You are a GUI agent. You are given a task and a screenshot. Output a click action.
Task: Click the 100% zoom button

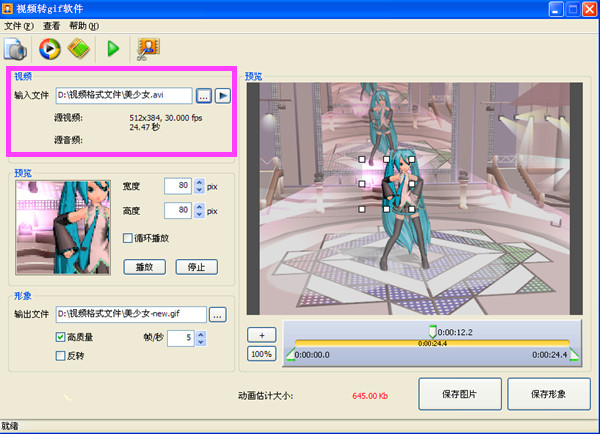pos(262,354)
